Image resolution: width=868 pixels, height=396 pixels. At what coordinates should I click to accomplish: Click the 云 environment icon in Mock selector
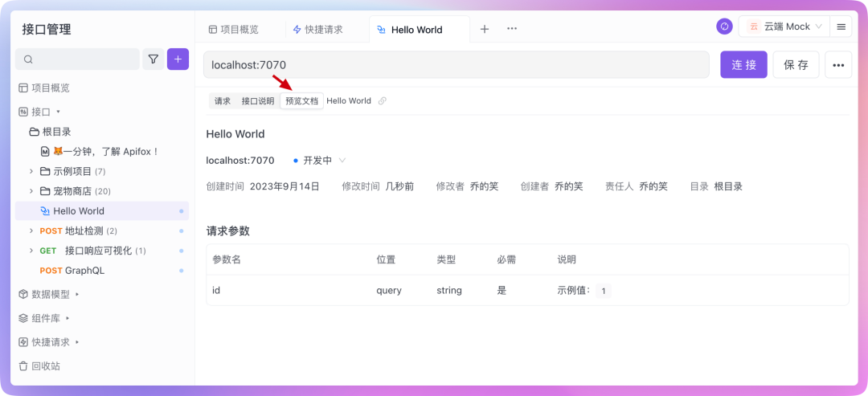coord(753,27)
